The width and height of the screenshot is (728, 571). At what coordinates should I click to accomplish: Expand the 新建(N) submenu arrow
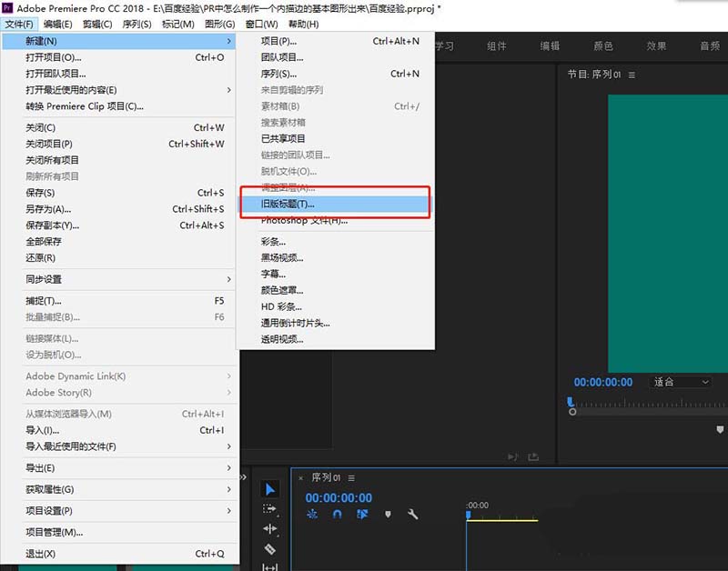pos(229,41)
